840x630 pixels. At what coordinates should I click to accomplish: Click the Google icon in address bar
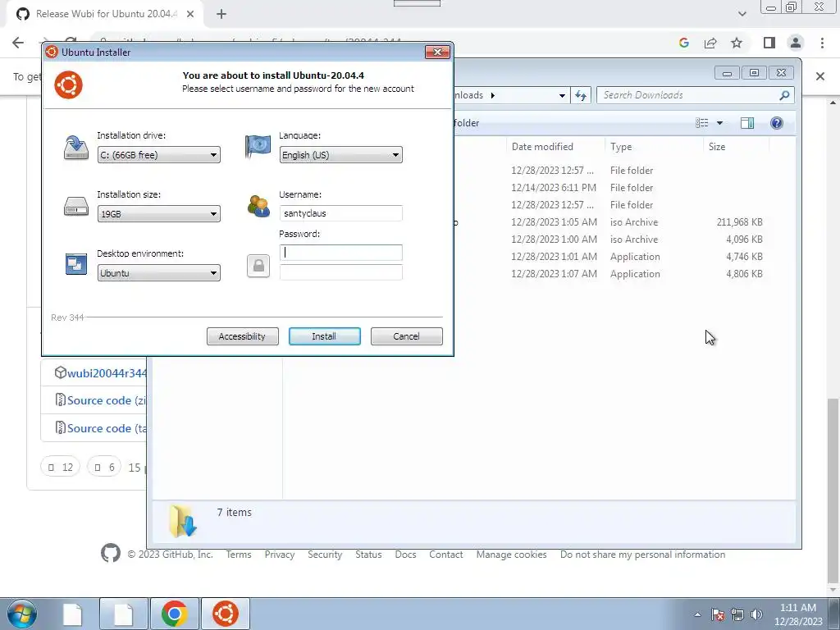tap(684, 43)
